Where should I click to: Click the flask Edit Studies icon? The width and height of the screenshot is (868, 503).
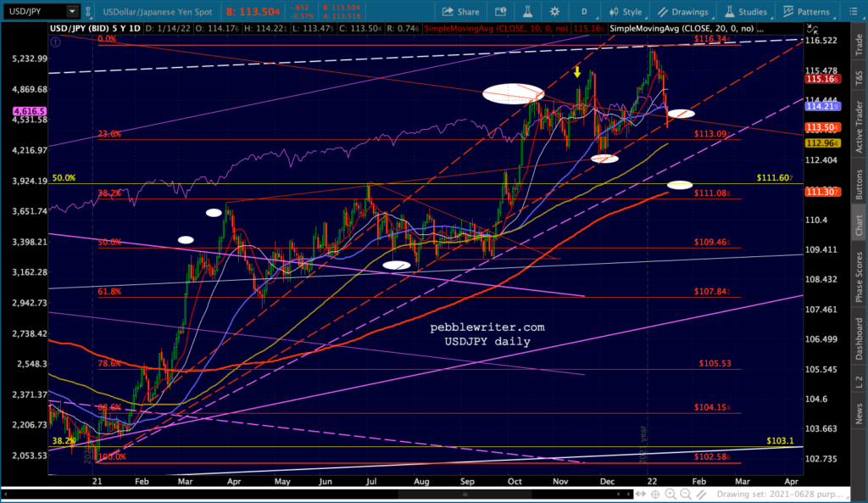[x=527, y=12]
